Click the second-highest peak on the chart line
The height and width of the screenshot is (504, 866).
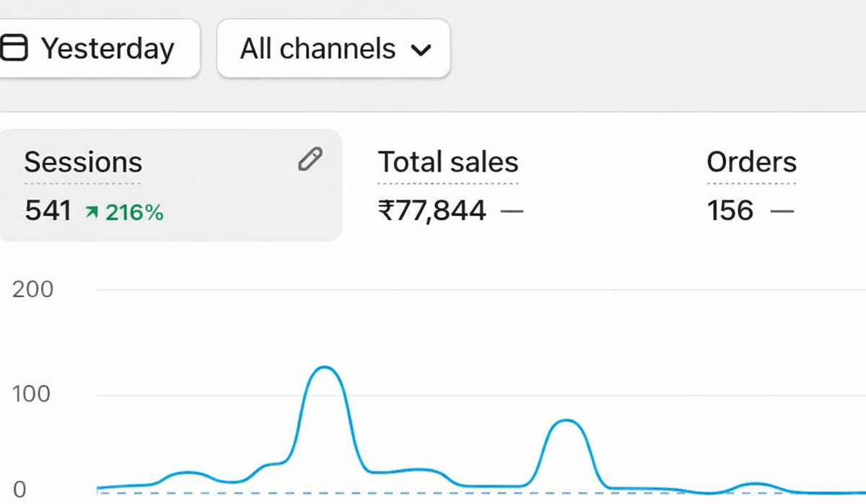click(567, 420)
